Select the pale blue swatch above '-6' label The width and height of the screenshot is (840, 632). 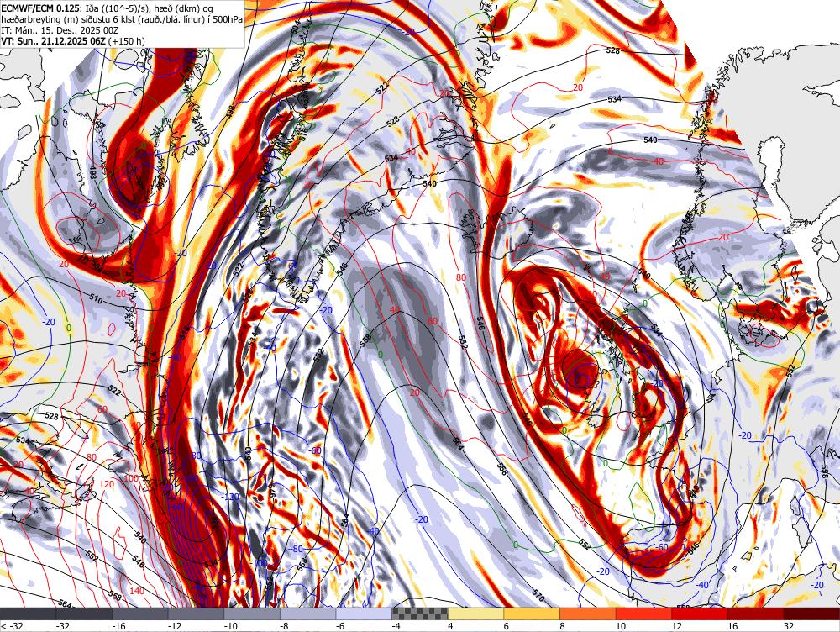[364, 614]
